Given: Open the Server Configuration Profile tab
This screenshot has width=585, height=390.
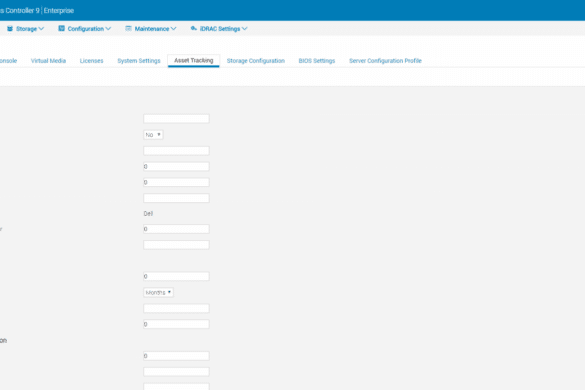Looking at the screenshot, I should click(385, 61).
